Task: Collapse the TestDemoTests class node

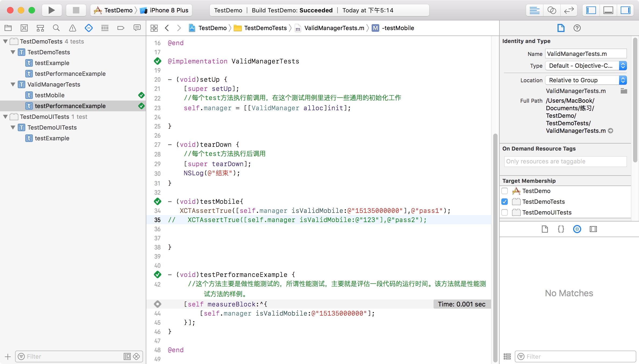Action: pyautogui.click(x=13, y=52)
